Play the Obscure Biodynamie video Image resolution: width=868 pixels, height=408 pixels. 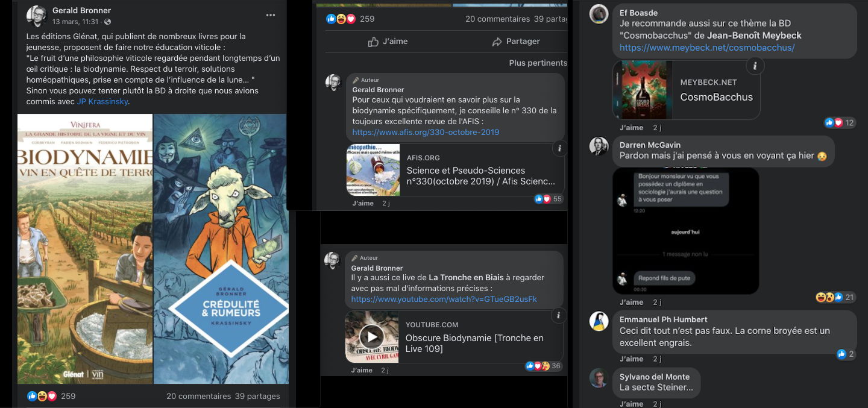[x=372, y=336]
